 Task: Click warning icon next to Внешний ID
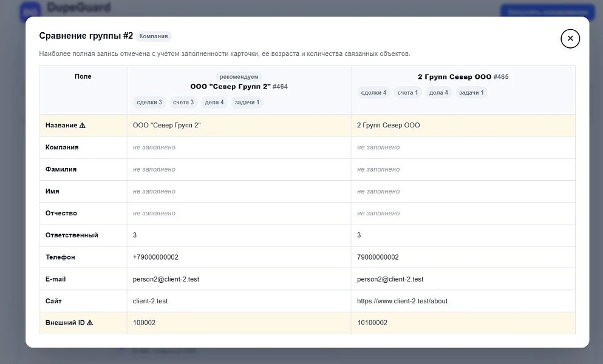pyautogui.click(x=90, y=323)
